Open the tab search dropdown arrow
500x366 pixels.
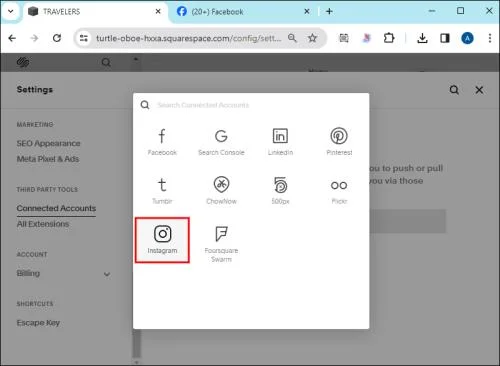(11, 11)
